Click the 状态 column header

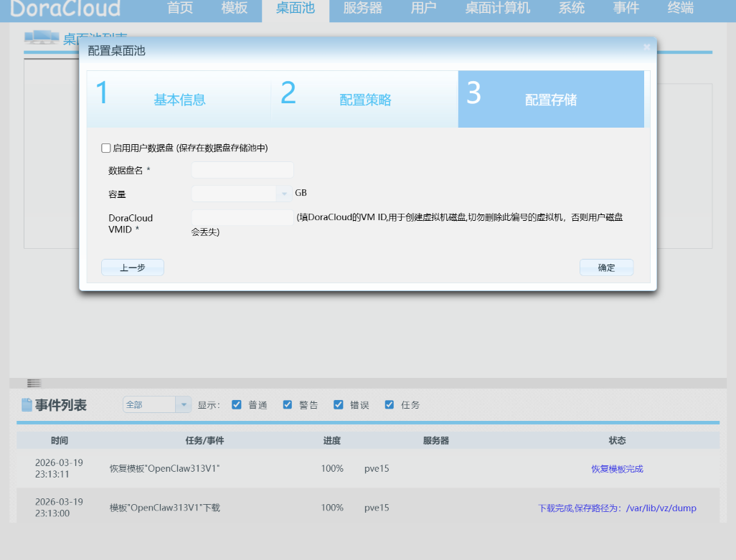coord(617,440)
